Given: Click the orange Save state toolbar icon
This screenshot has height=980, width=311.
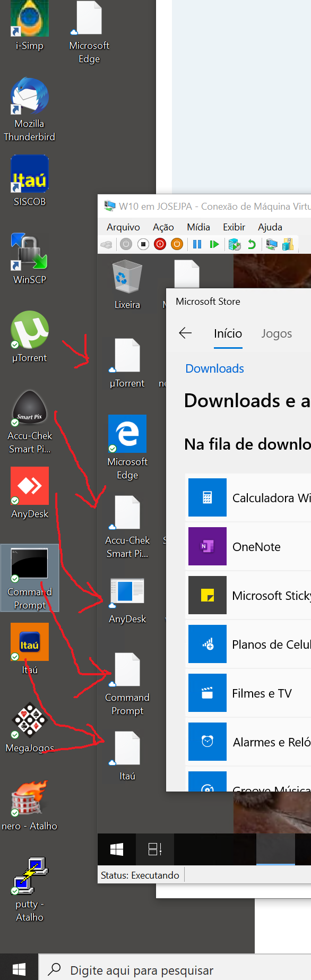Looking at the screenshot, I should 177,244.
